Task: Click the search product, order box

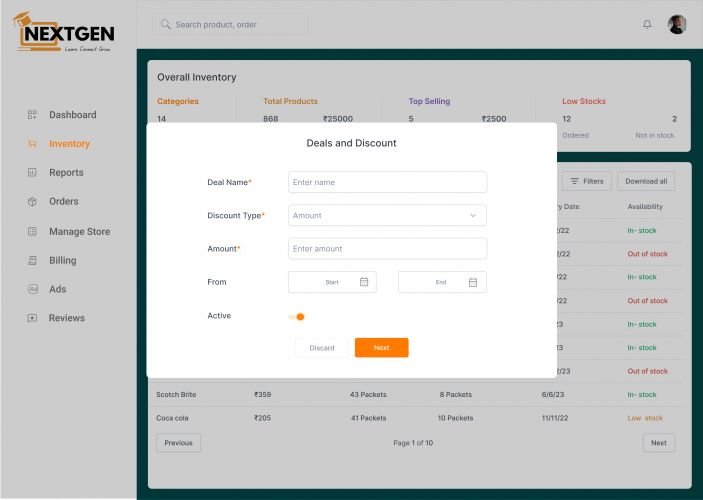Action: click(x=230, y=24)
